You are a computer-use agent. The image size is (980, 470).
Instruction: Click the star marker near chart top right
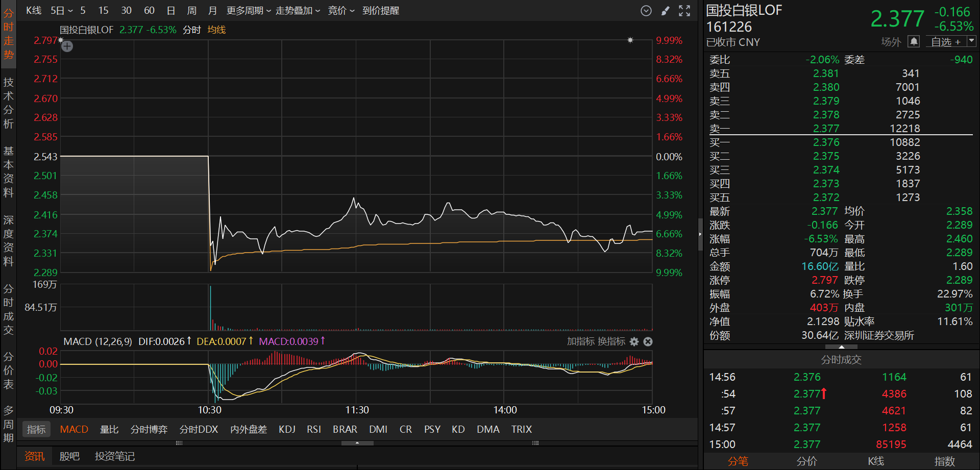(x=630, y=40)
